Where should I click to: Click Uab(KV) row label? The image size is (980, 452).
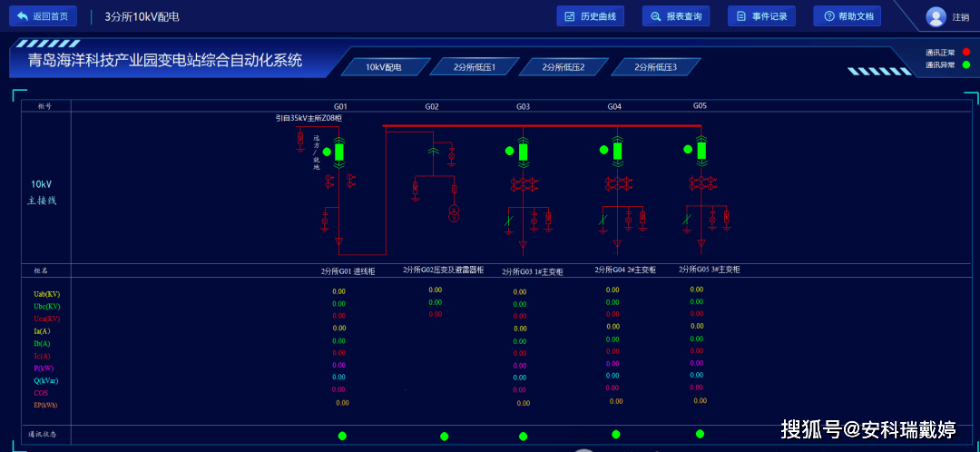coord(47,294)
